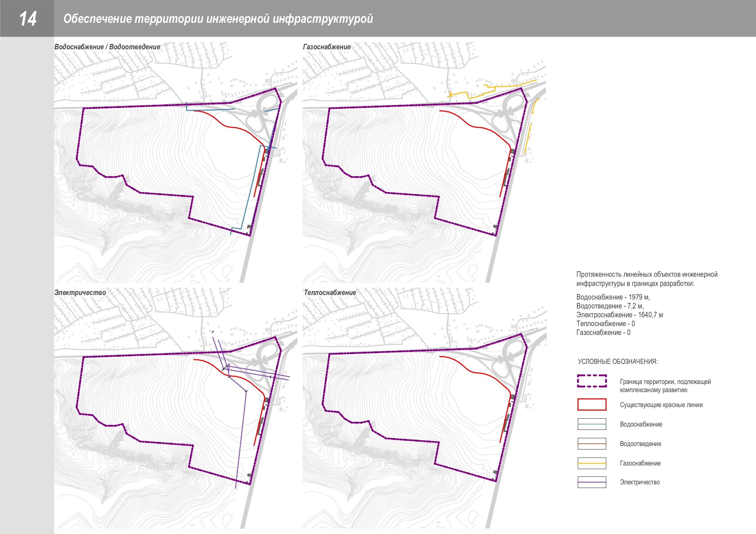Click the red lines legend rectangle
The image size is (756, 534).
tap(592, 404)
